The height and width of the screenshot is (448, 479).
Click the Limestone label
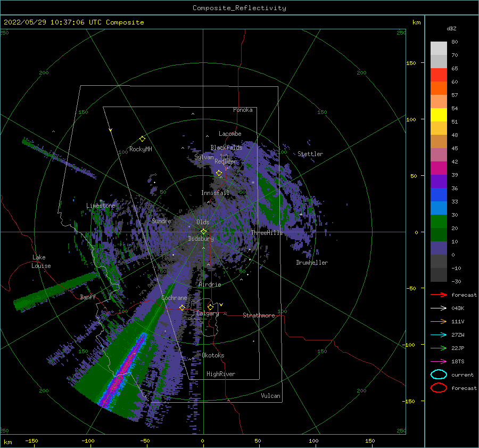101,206
